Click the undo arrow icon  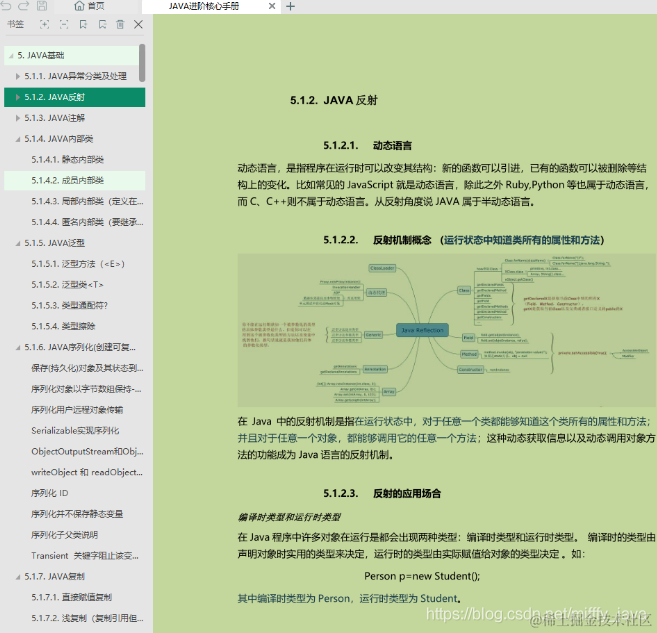(5, 5)
